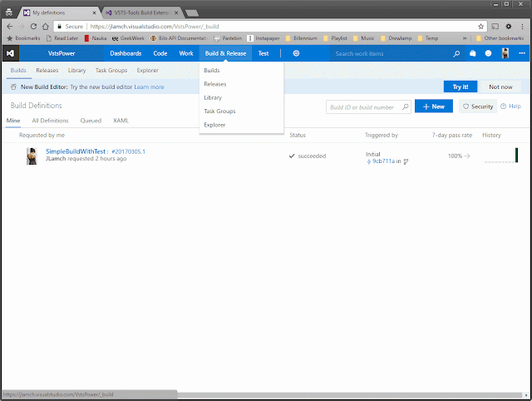Open the extension gear icon in browser toolbar
The height and width of the screenshot is (401, 532).
point(508,27)
